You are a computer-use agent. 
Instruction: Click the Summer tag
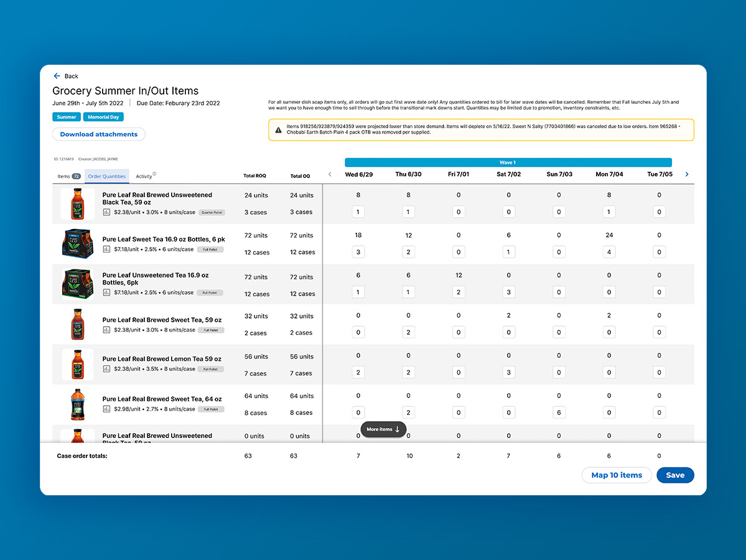pyautogui.click(x=66, y=117)
